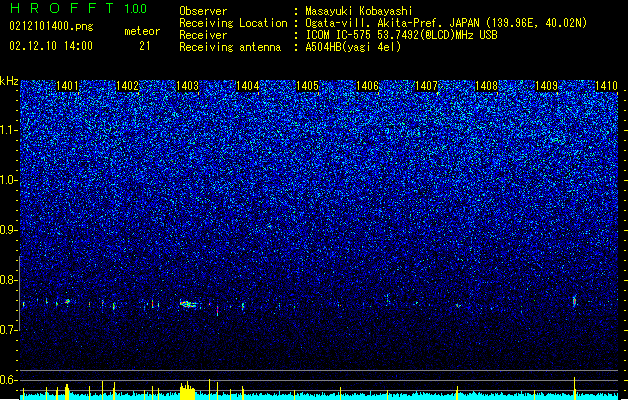629x400 pixels.
Task: Click the meteor count value 21
Action: 145,46
